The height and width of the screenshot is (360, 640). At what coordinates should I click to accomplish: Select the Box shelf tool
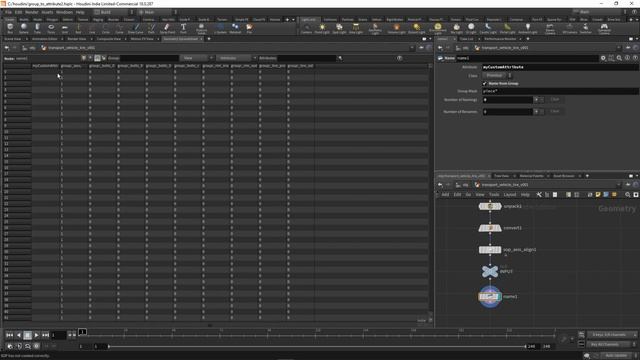tap(10, 28)
